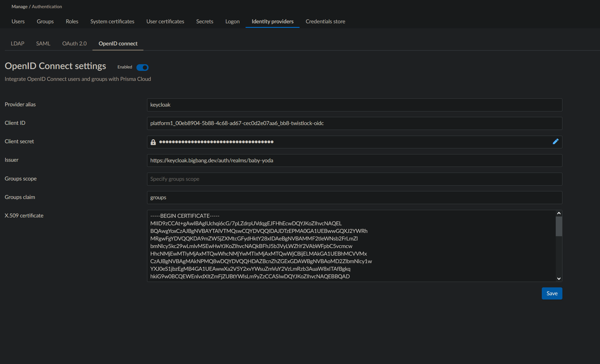Image resolution: width=600 pixels, height=364 pixels.
Task: Open the Logon settings tab
Action: click(x=232, y=21)
